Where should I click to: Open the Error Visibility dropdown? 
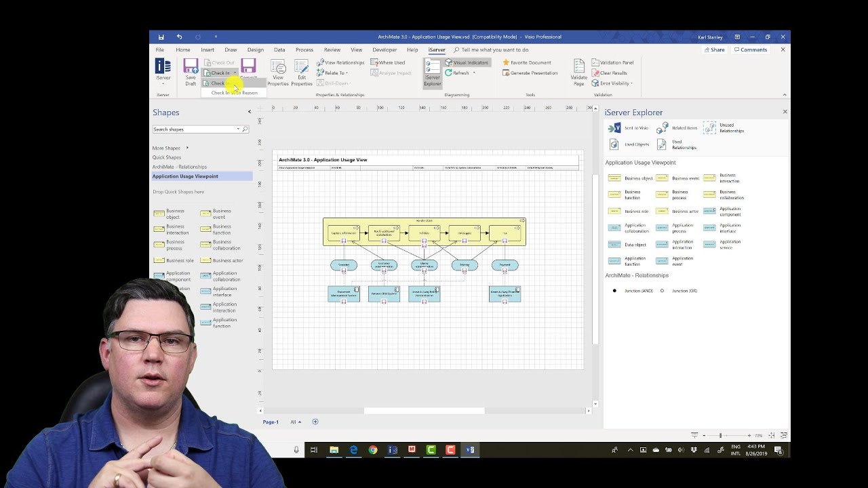coord(612,83)
